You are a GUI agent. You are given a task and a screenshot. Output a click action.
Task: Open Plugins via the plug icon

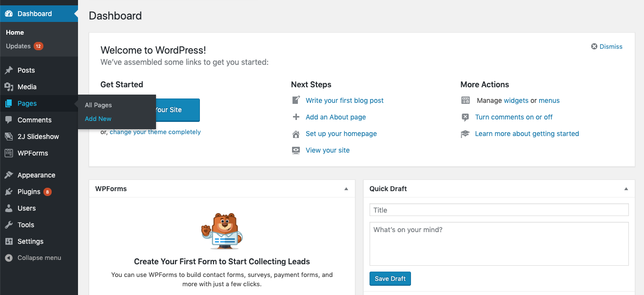click(x=9, y=192)
